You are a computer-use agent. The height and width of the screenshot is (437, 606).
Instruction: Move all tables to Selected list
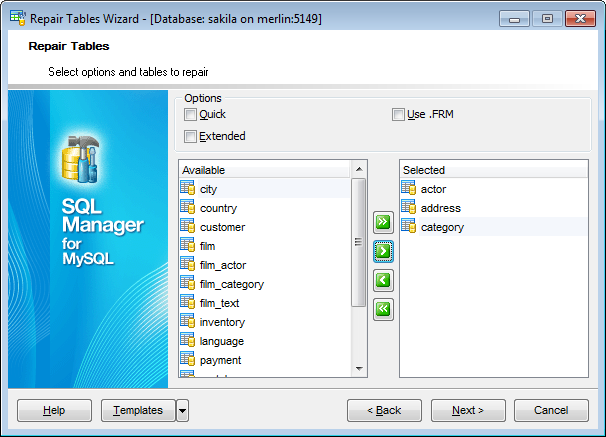pos(383,222)
